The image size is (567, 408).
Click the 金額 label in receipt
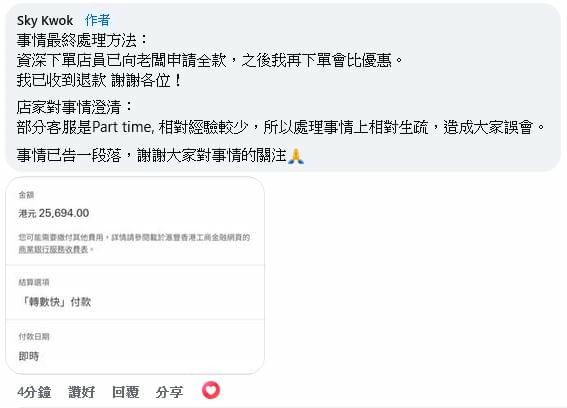26,195
